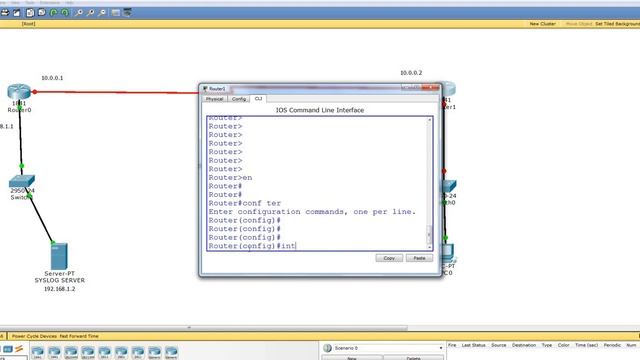This screenshot has width=640, height=360.
Task: Choose the fourth router model in device palette
Action: coord(88,352)
